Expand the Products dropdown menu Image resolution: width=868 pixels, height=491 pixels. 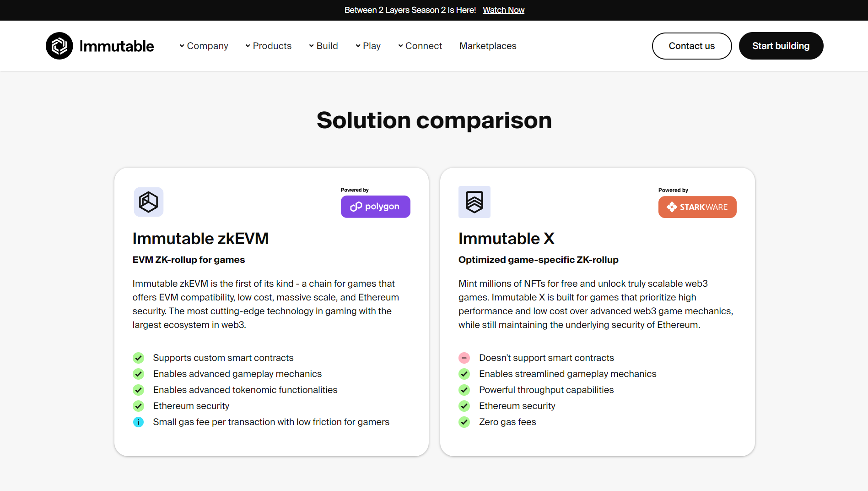point(268,46)
